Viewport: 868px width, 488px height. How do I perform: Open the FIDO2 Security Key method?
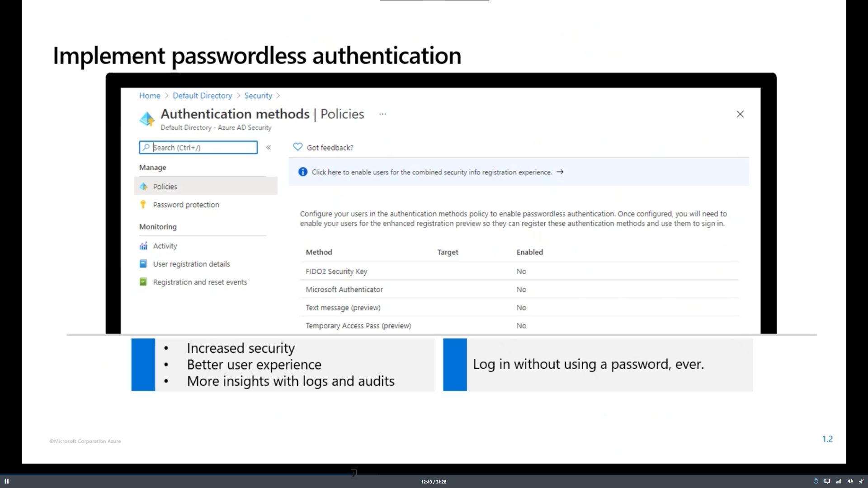336,272
